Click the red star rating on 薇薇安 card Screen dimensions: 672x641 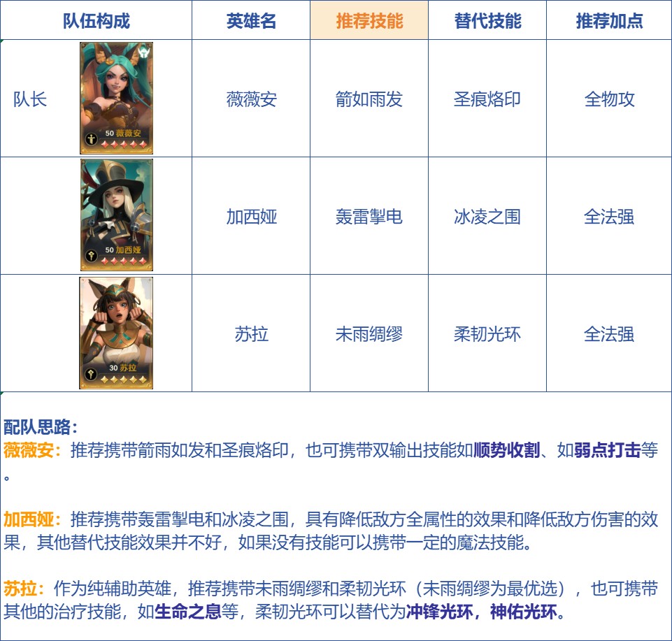tap(124, 145)
